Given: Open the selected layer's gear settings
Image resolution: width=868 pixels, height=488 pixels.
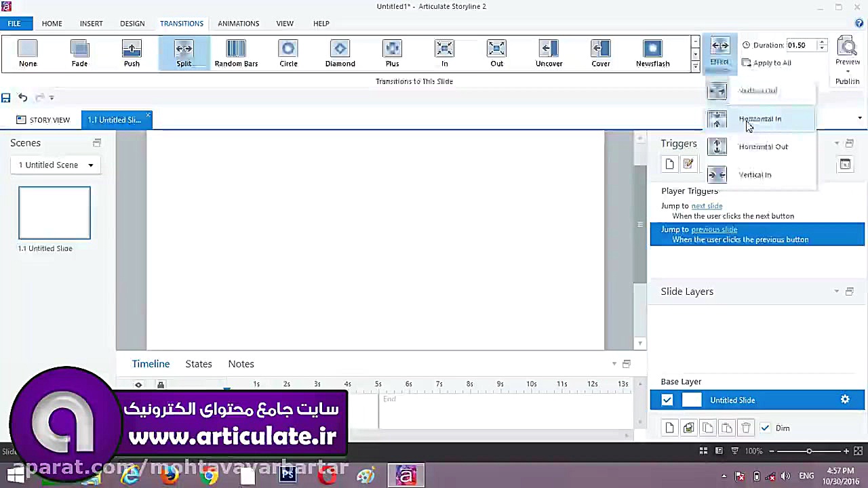Looking at the screenshot, I should point(845,400).
